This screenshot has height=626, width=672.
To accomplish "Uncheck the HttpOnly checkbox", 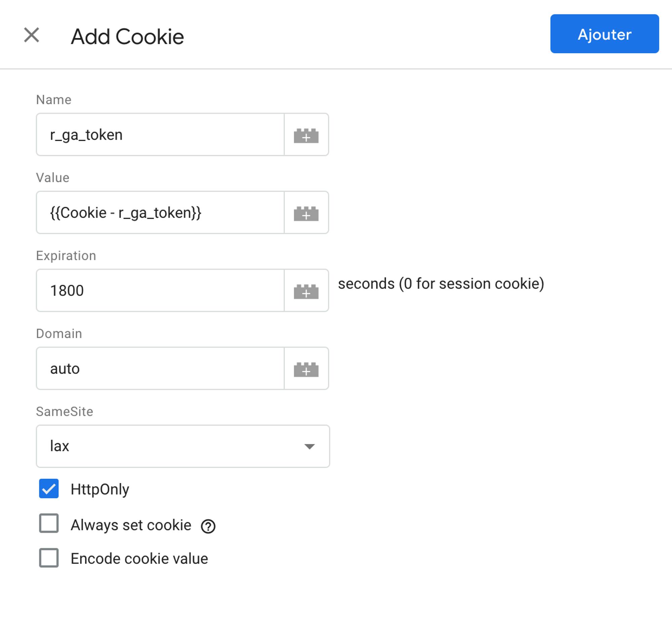I will point(49,488).
